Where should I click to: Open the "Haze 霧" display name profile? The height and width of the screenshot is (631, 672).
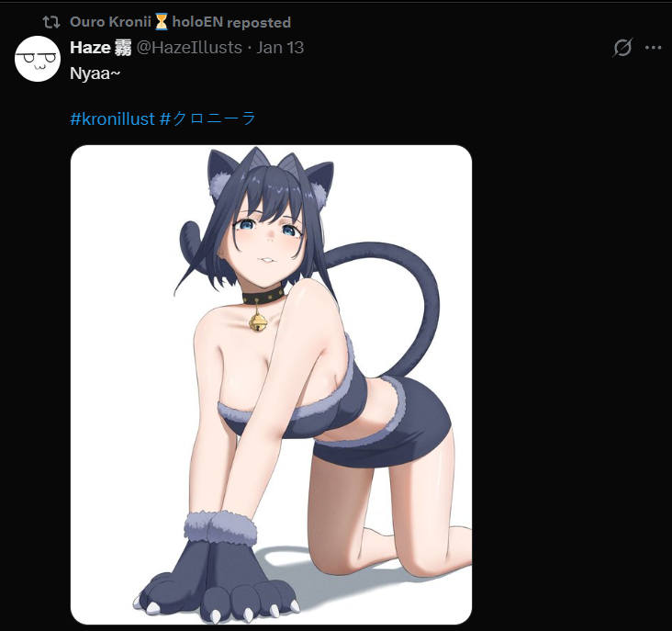[x=101, y=48]
